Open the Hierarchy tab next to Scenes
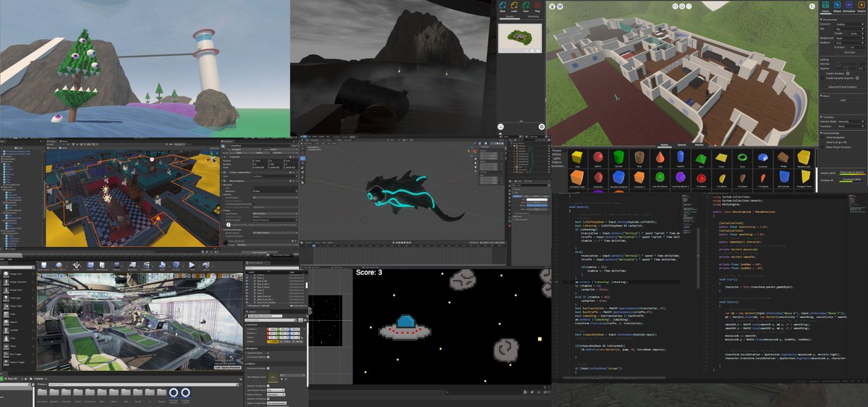868x407 pixels. pyautogui.click(x=533, y=17)
